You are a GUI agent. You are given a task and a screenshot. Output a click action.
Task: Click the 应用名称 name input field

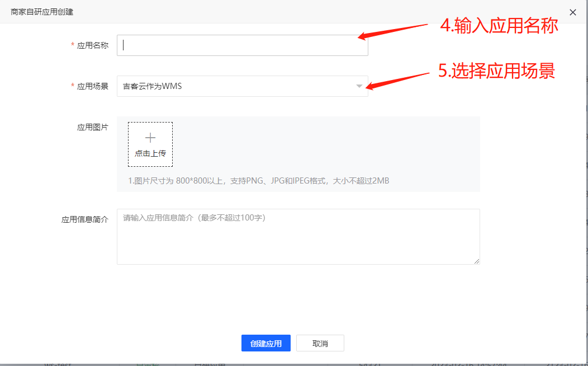[x=242, y=45]
